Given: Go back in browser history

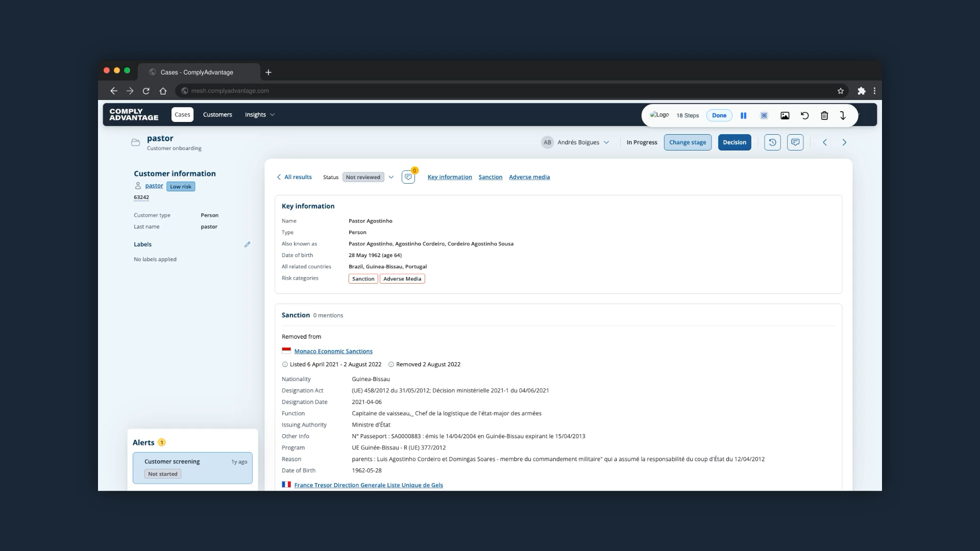Looking at the screenshot, I should [x=114, y=91].
